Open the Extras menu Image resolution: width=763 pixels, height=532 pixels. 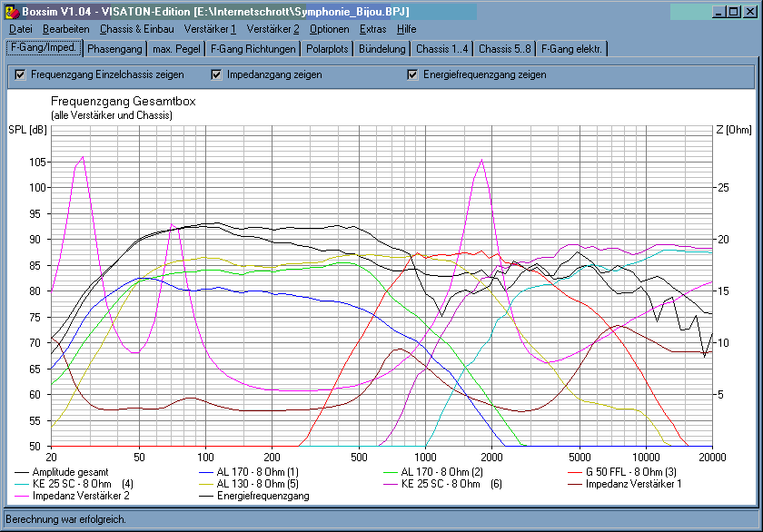(372, 29)
